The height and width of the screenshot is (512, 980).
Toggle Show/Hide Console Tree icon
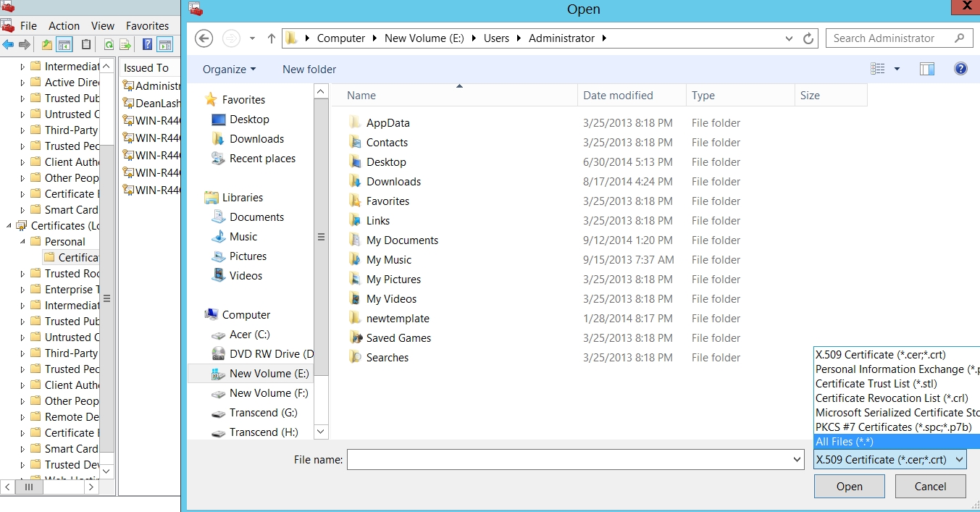pos(64,45)
